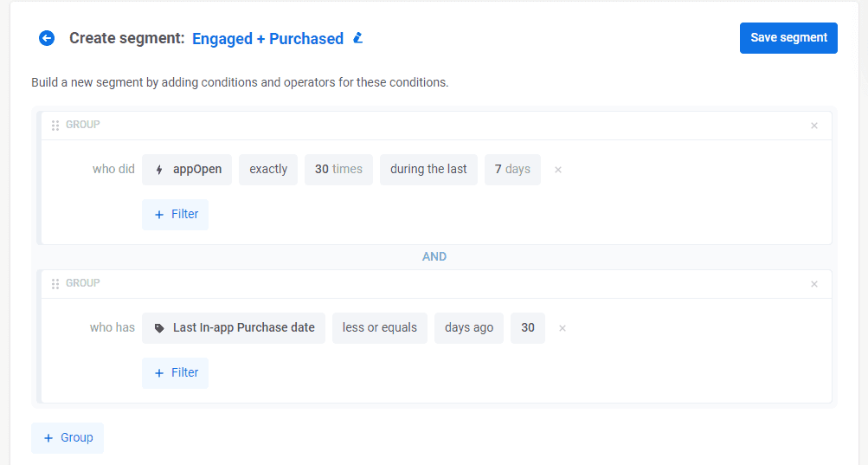Save the segment
The width and height of the screenshot is (868, 465).
pyautogui.click(x=788, y=38)
